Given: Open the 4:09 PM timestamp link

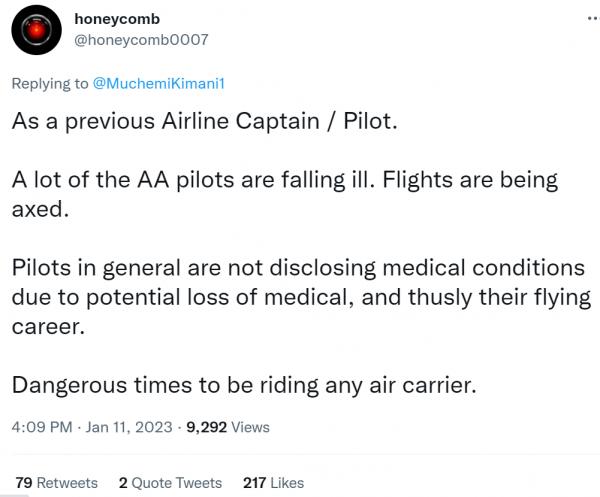Looking at the screenshot, I should point(41,427).
